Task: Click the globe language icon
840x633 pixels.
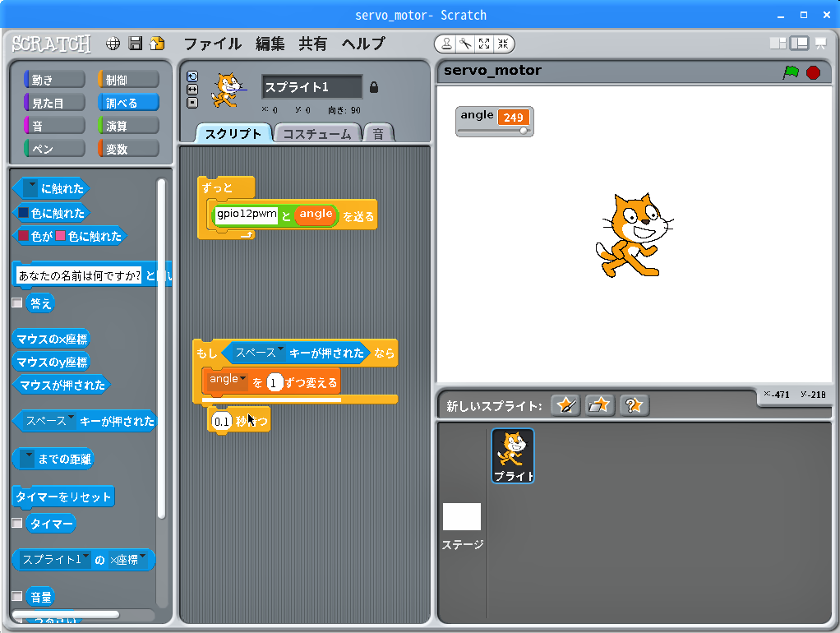Action: coord(113,44)
